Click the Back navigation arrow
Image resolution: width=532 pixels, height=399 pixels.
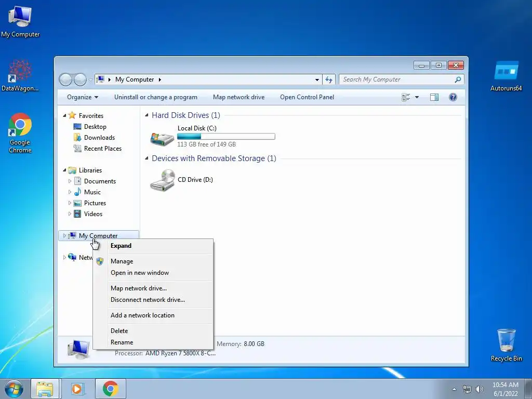[x=65, y=79]
